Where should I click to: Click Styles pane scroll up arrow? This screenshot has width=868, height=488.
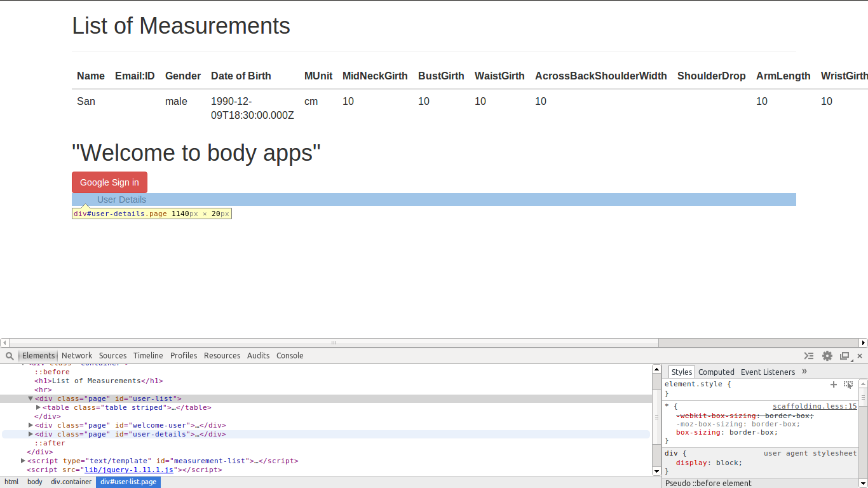click(x=863, y=384)
